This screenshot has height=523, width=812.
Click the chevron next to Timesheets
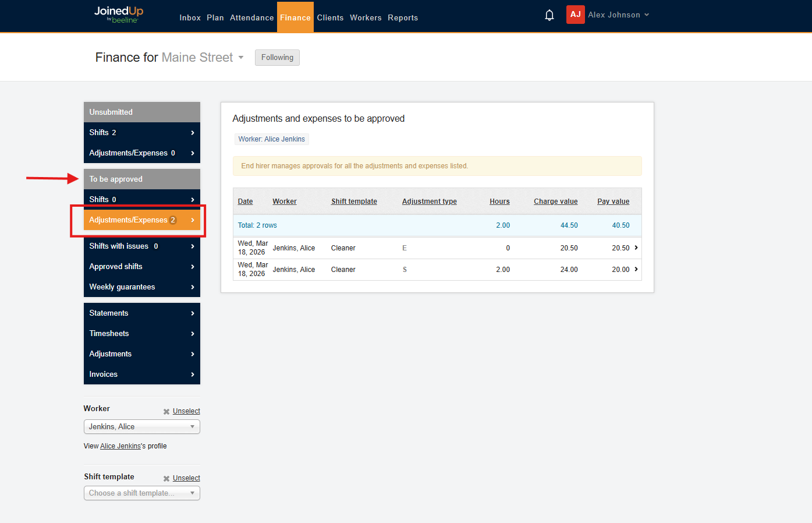click(x=192, y=333)
